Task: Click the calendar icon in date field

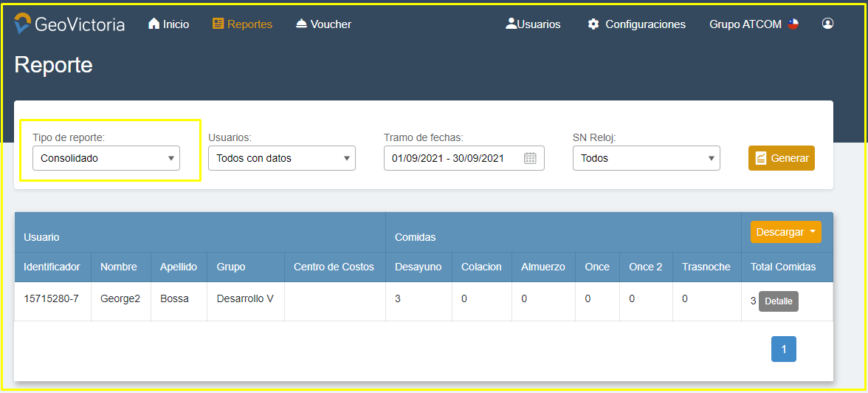Action: pos(530,158)
